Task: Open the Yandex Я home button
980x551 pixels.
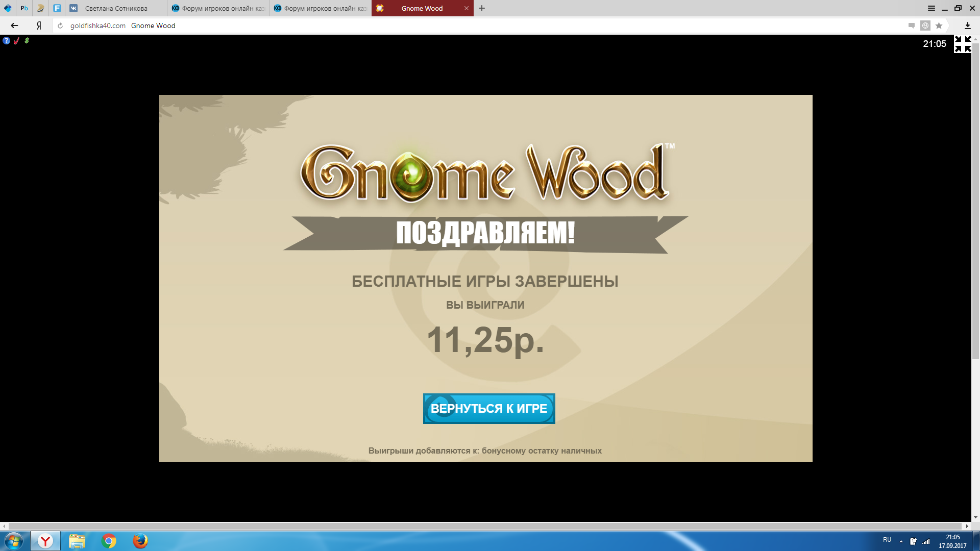Action: point(39,26)
